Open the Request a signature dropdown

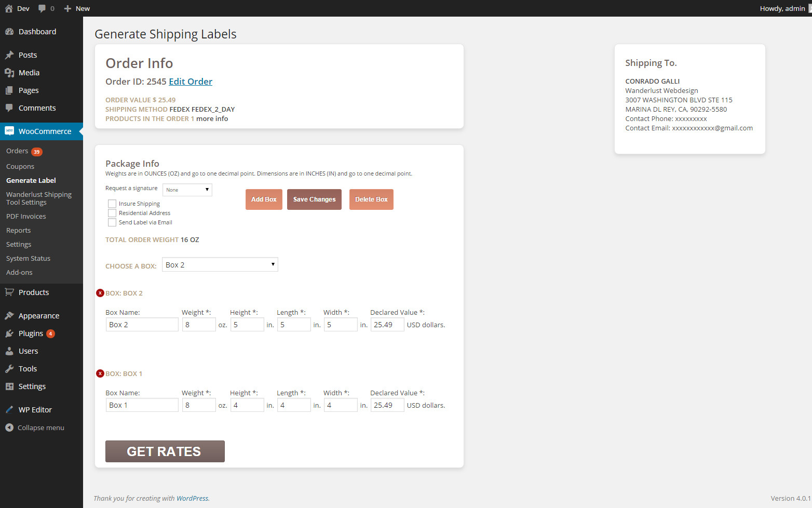click(187, 190)
